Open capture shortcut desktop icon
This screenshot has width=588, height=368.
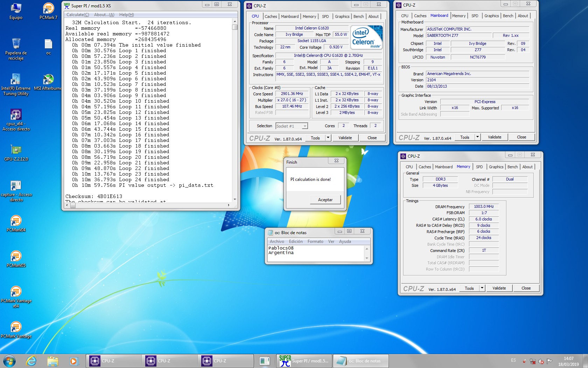(x=16, y=191)
